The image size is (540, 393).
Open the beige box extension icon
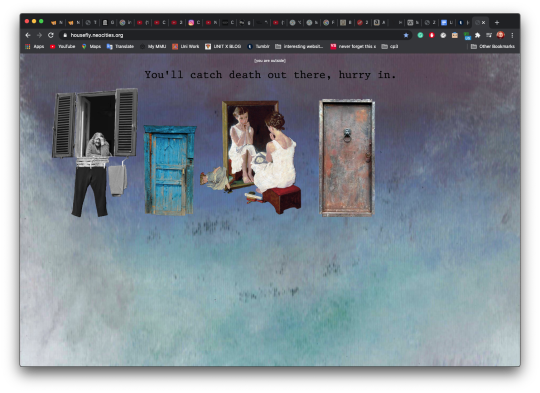(455, 35)
